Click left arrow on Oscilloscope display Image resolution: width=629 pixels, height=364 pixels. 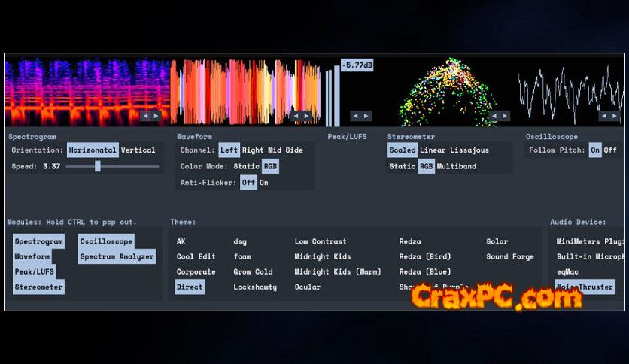[x=604, y=116]
